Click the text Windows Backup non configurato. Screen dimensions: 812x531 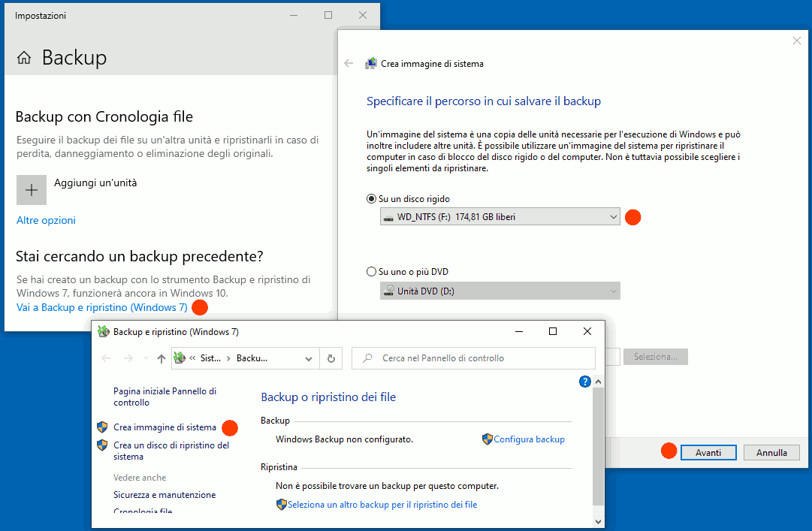(x=344, y=439)
